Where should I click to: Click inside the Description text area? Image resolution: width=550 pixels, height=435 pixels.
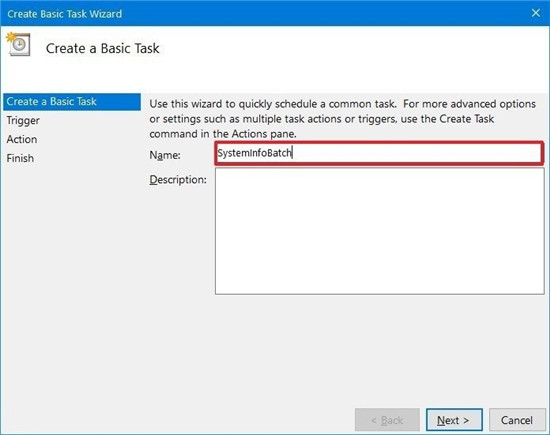click(x=380, y=231)
